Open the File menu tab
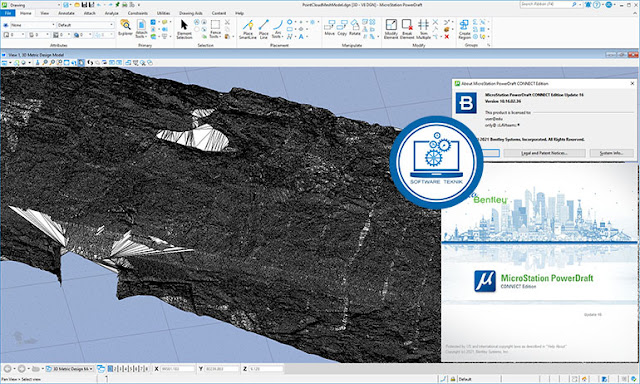The width and height of the screenshot is (640, 384). point(8,13)
